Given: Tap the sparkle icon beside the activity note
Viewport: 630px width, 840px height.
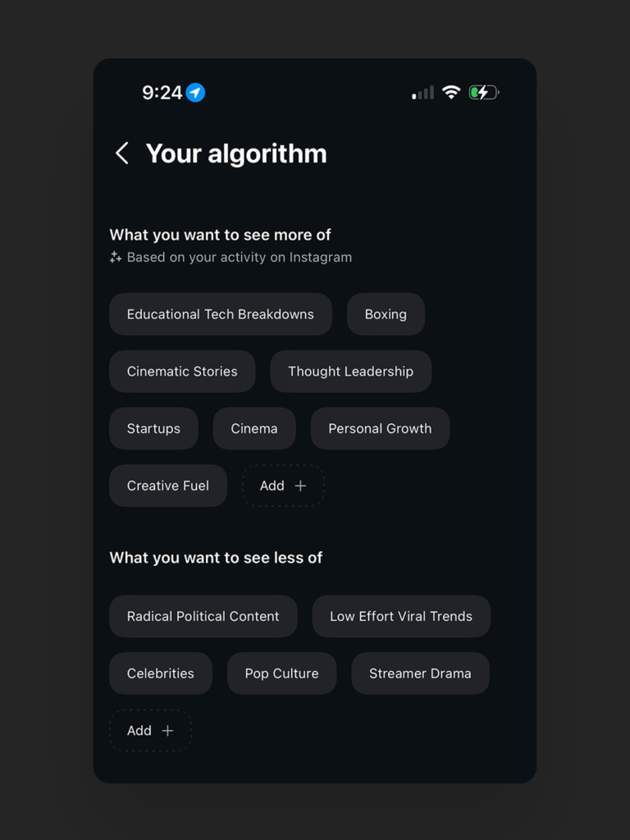Looking at the screenshot, I should [x=115, y=257].
